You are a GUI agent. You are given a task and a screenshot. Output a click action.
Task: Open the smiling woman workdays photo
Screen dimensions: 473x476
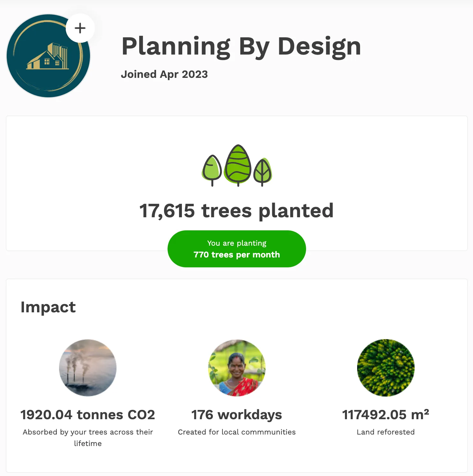[236, 368]
